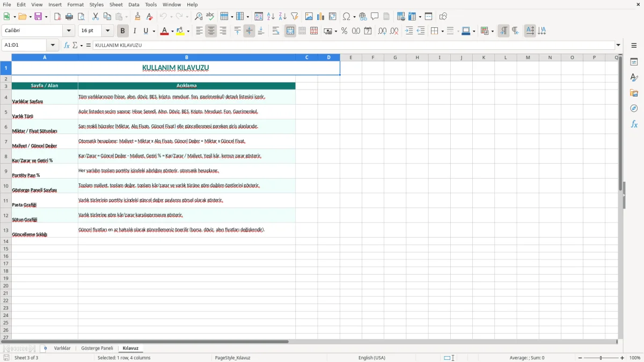
Task: Open Find and Replace
Action: point(199,17)
